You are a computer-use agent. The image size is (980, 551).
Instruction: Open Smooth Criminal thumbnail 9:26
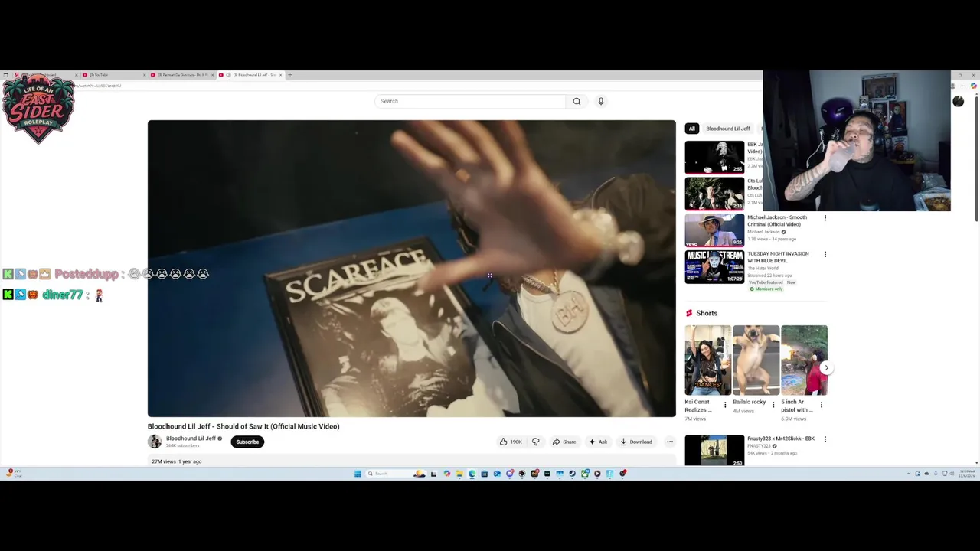714,230
